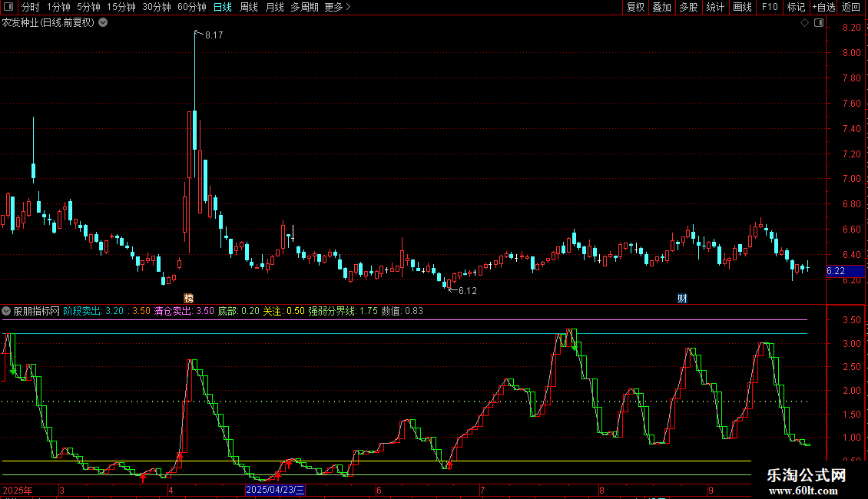
Task: Click the 叠加 overlay button
Action: (661, 7)
